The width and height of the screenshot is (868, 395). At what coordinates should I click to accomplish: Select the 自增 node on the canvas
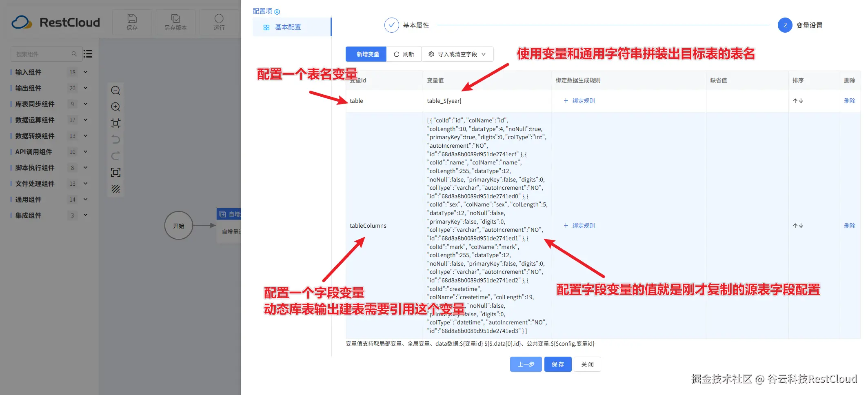(x=229, y=225)
